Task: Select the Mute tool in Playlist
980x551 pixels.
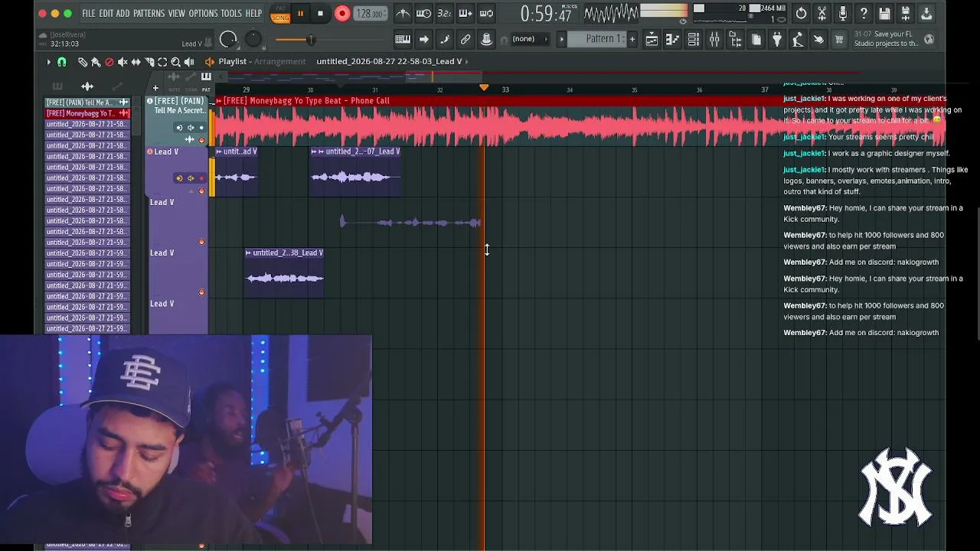Action: point(122,62)
